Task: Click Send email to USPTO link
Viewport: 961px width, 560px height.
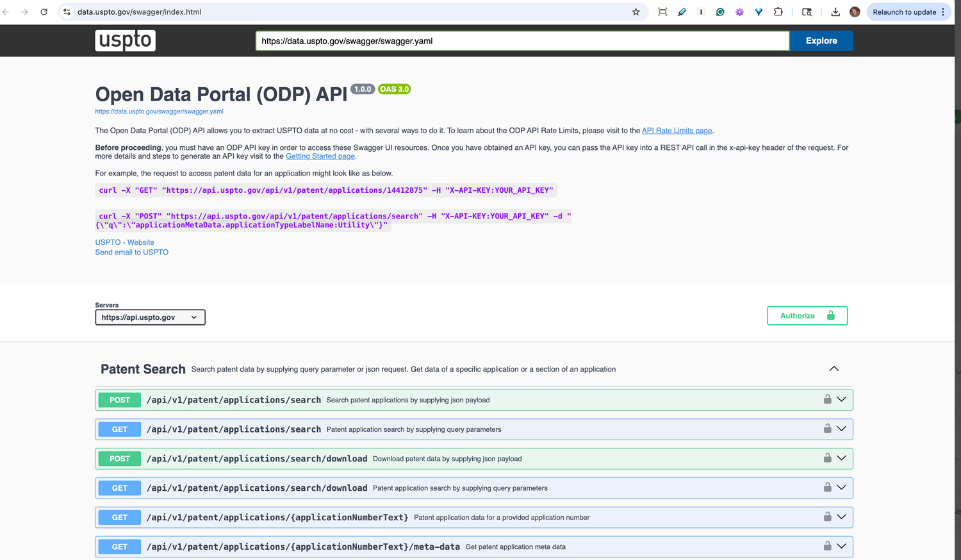Action: [x=131, y=252]
